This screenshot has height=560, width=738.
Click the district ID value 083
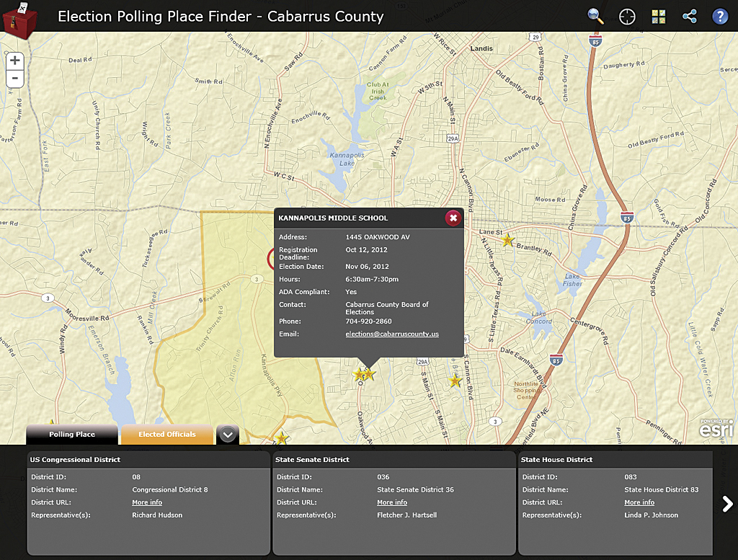[x=630, y=477]
